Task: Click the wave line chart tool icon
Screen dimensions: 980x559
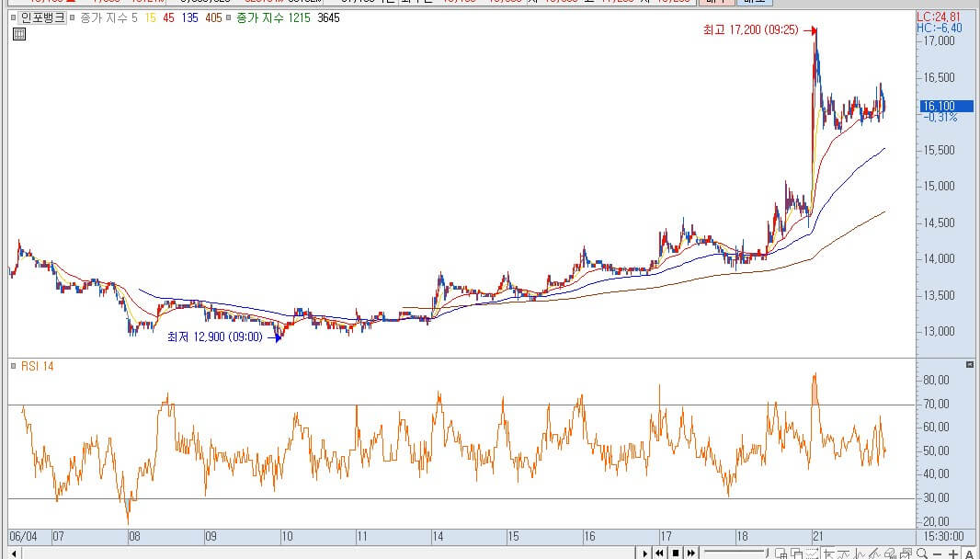Action: coord(844,553)
